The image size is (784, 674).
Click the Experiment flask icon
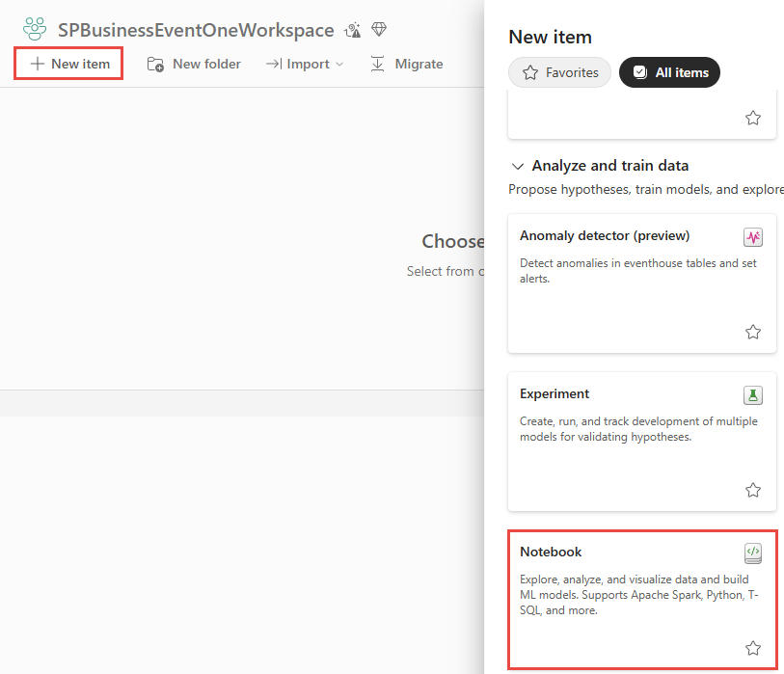click(753, 395)
